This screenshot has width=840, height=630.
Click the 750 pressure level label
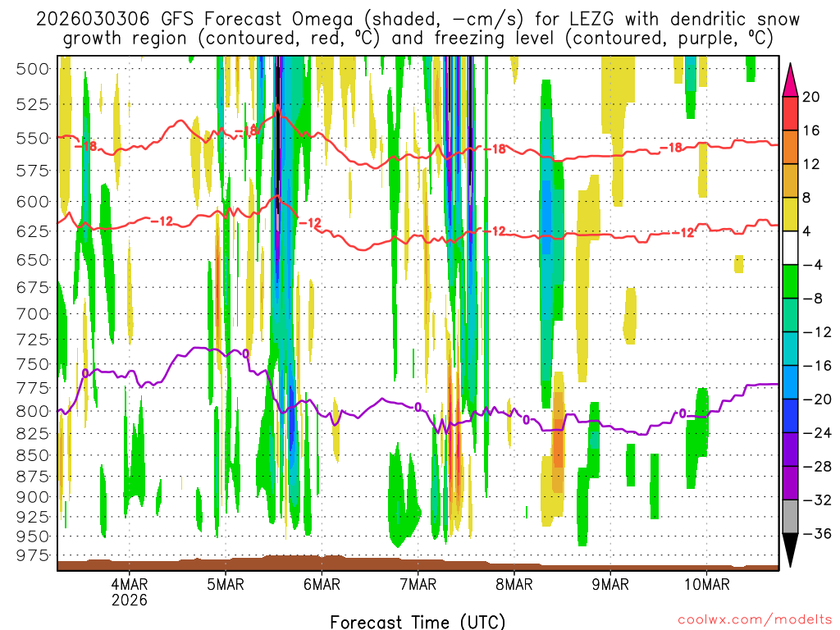click(x=32, y=364)
